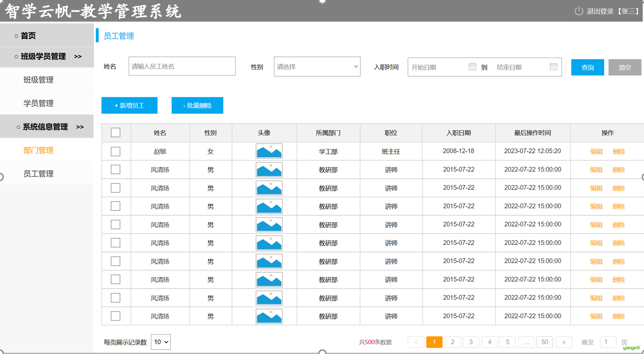
Task: Click the 查询 search button
Action: 588,67
